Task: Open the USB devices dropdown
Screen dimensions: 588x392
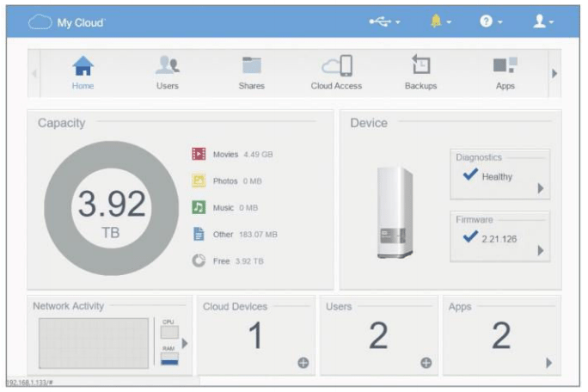Action: (384, 22)
